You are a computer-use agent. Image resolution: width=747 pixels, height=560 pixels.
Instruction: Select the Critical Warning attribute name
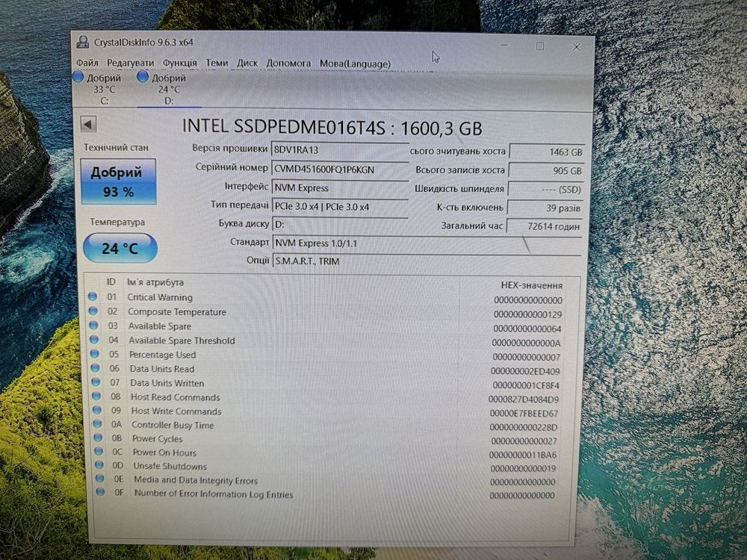tap(160, 297)
